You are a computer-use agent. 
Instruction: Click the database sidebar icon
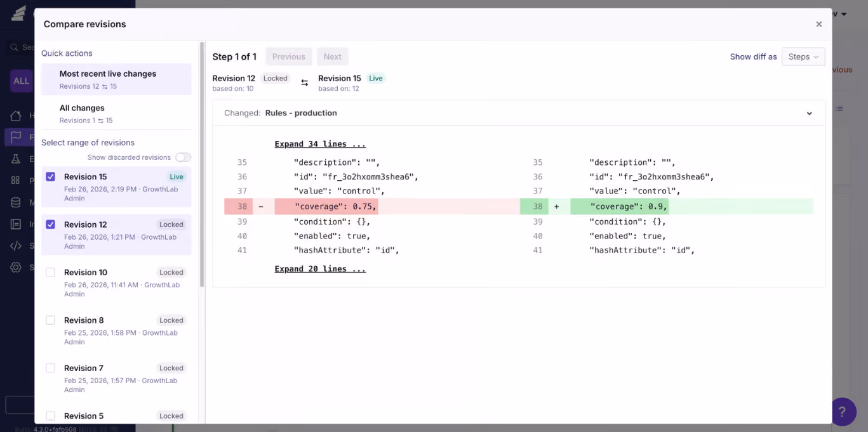[16, 202]
